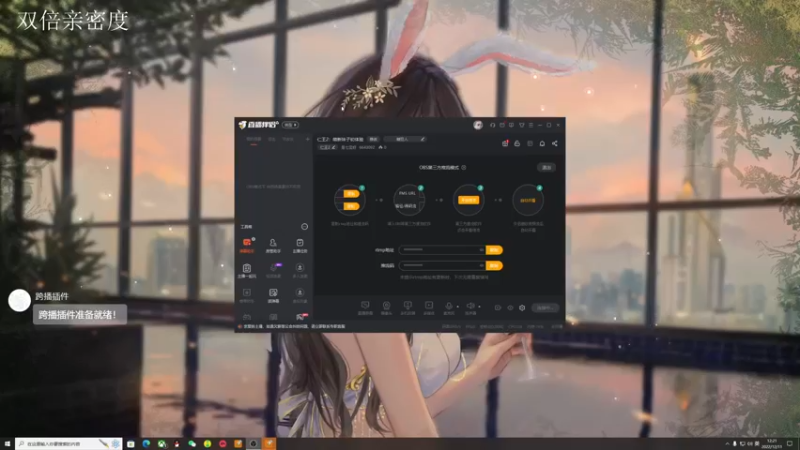
Task: Click the stream key field
Action: 442,265
